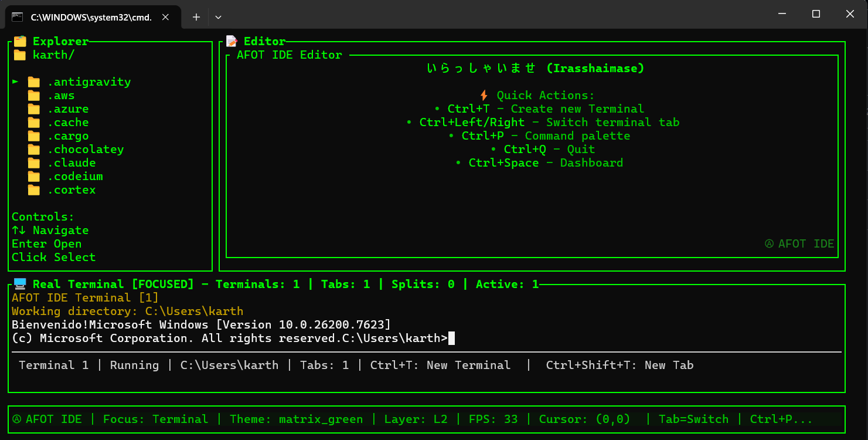Click the .cargo folder icon

[33, 136]
